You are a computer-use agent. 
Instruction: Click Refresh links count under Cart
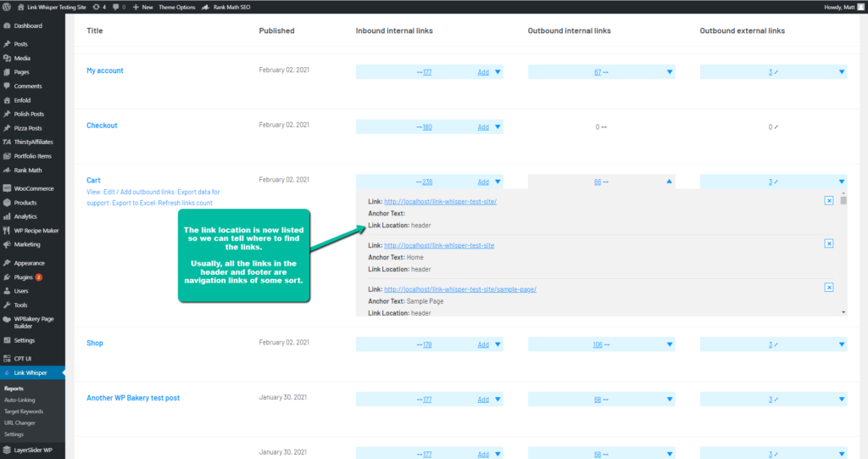185,203
